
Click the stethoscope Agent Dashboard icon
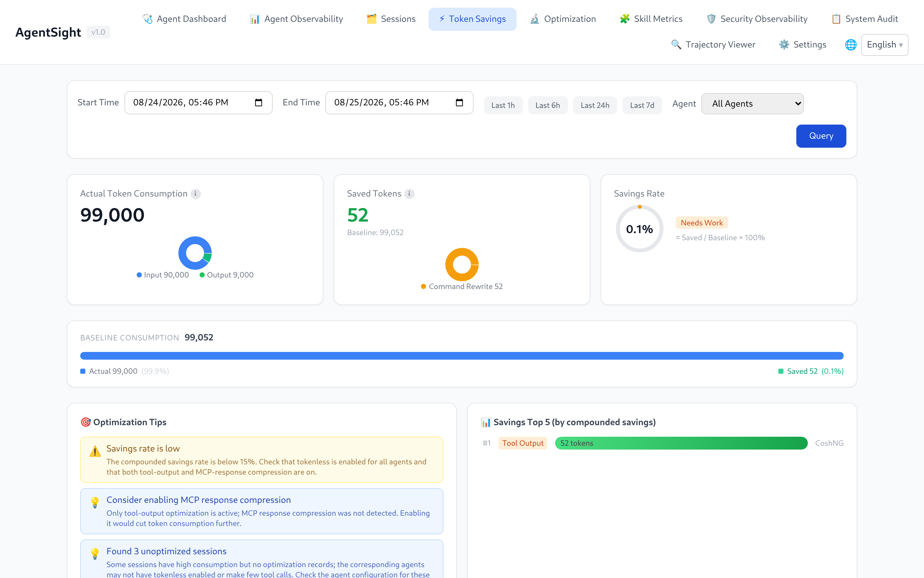click(147, 19)
